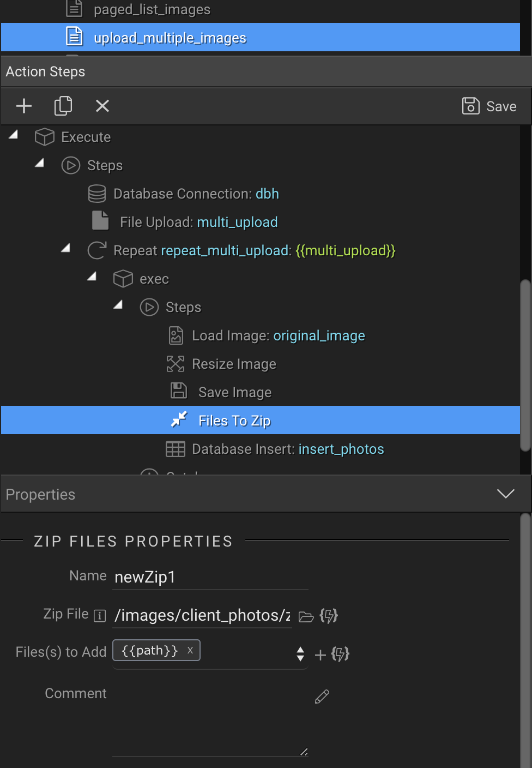Select the File Upload multi_upload step
The height and width of the screenshot is (768, 532).
198,222
